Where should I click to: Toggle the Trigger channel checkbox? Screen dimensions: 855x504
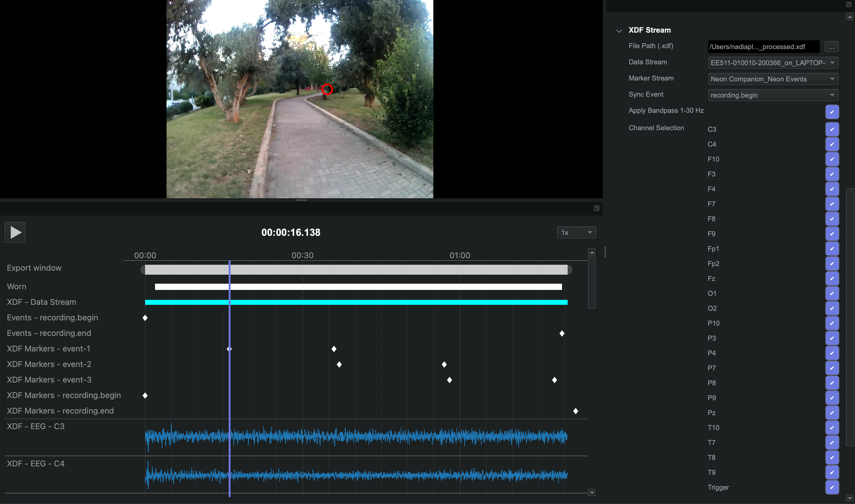(x=832, y=487)
